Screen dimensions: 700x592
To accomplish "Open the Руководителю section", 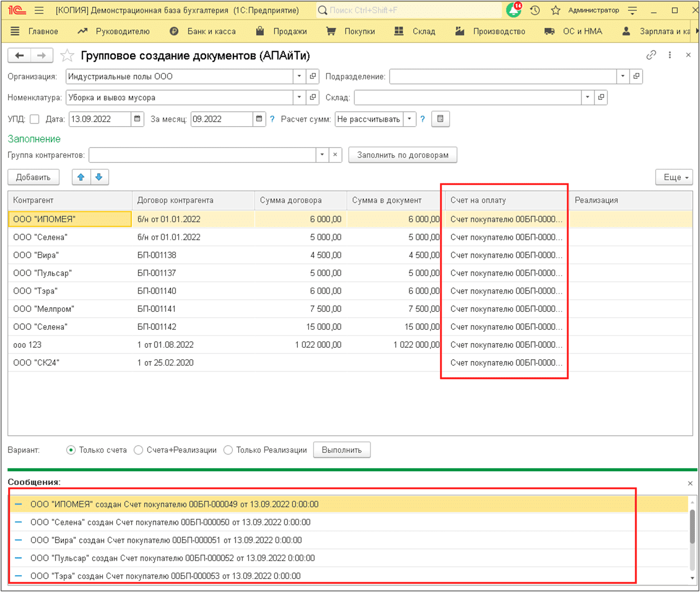I will click(x=114, y=31).
